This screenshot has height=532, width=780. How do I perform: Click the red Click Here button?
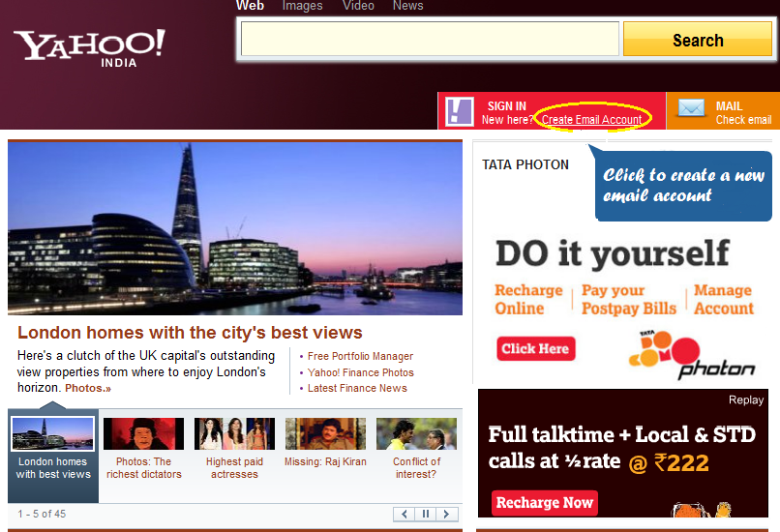pyautogui.click(x=536, y=348)
